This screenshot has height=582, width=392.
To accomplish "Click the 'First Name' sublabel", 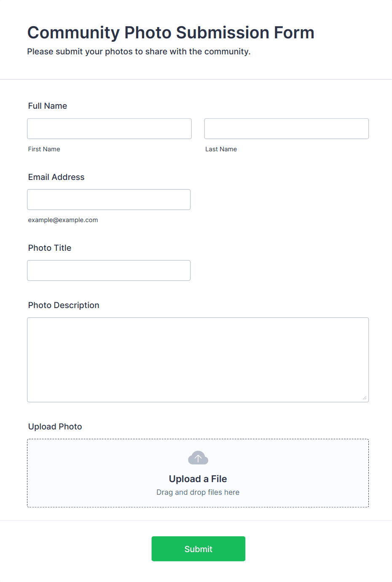I will (44, 149).
